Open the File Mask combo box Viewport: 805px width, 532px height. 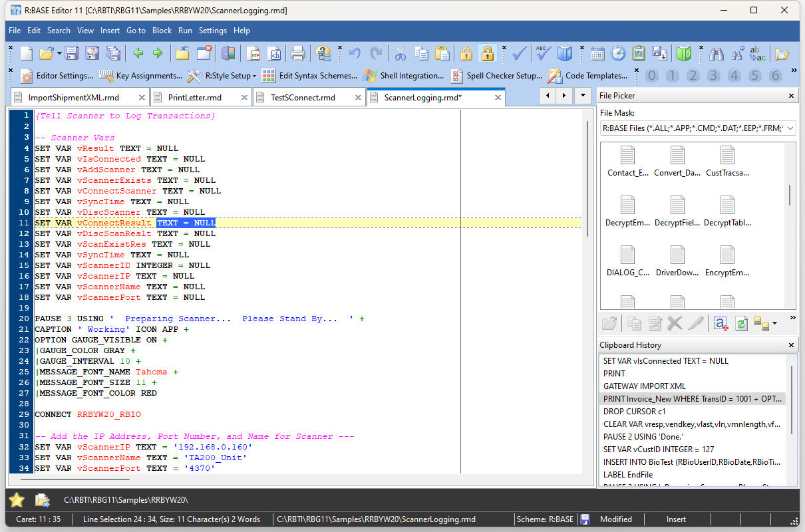pyautogui.click(x=698, y=128)
